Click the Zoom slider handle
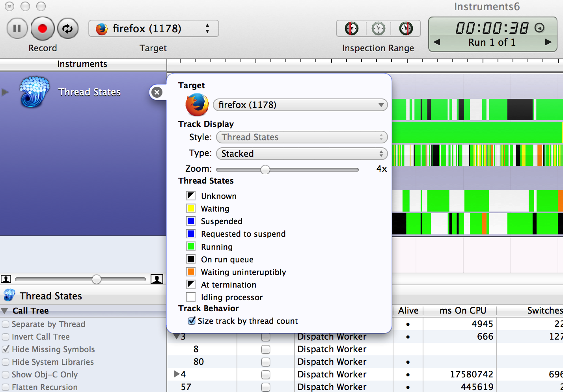This screenshot has height=392, width=563. pos(265,169)
